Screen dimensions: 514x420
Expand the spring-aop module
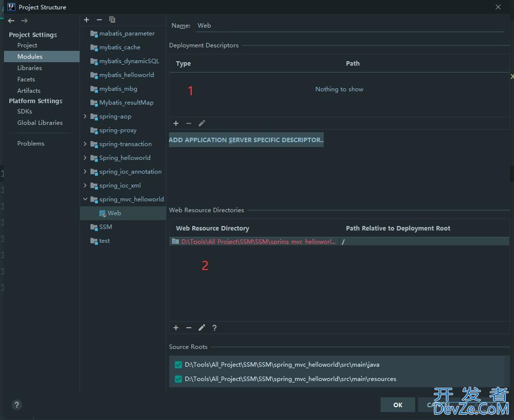[85, 117]
